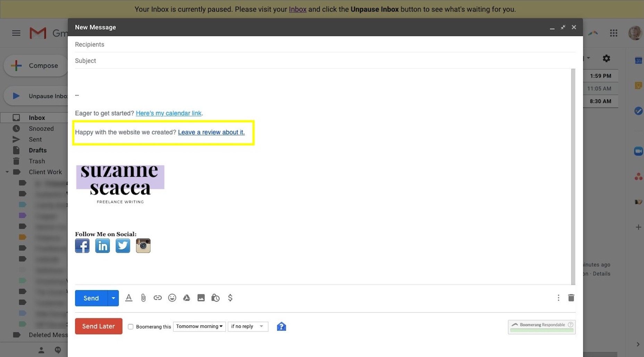Click the Respondable question mark help icon

coord(570,325)
